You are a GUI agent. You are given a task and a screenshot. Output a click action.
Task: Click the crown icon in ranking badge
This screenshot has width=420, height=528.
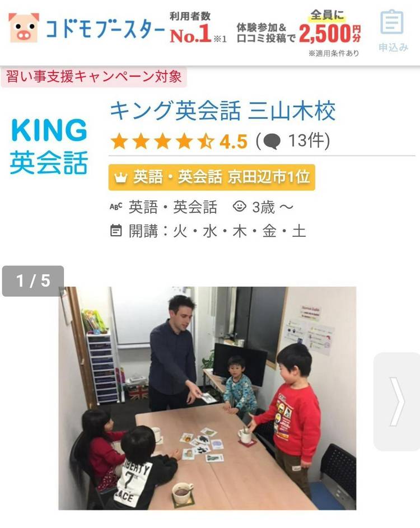coord(120,177)
